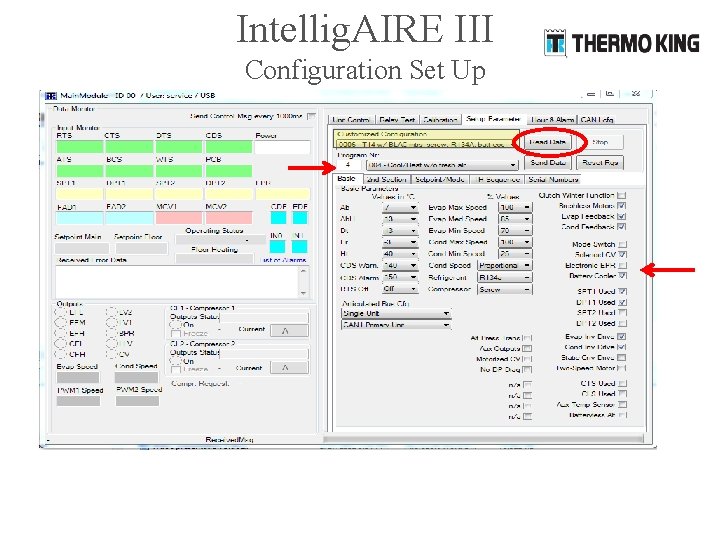Toggle the Cond Inv Drive checkbox

[x=622, y=347]
